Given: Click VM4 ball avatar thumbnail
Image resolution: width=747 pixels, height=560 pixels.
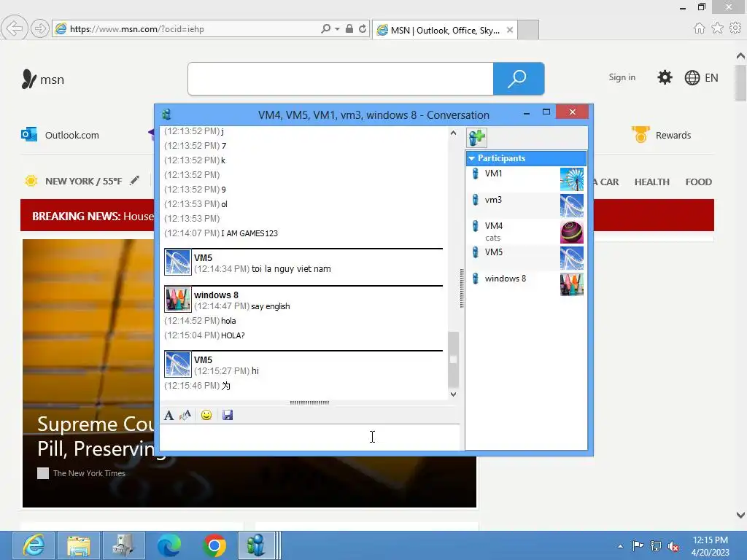Looking at the screenshot, I should pos(572,232).
